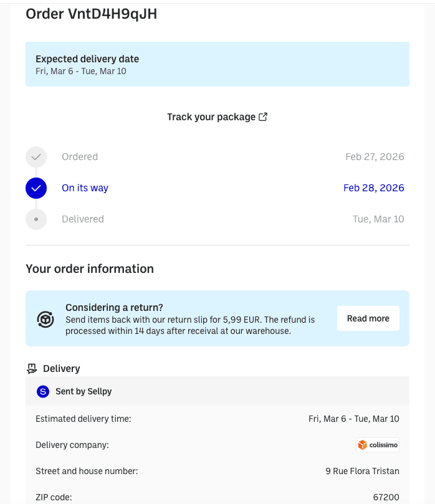Select the On its way status label
The width and height of the screenshot is (435, 504).
click(x=85, y=188)
